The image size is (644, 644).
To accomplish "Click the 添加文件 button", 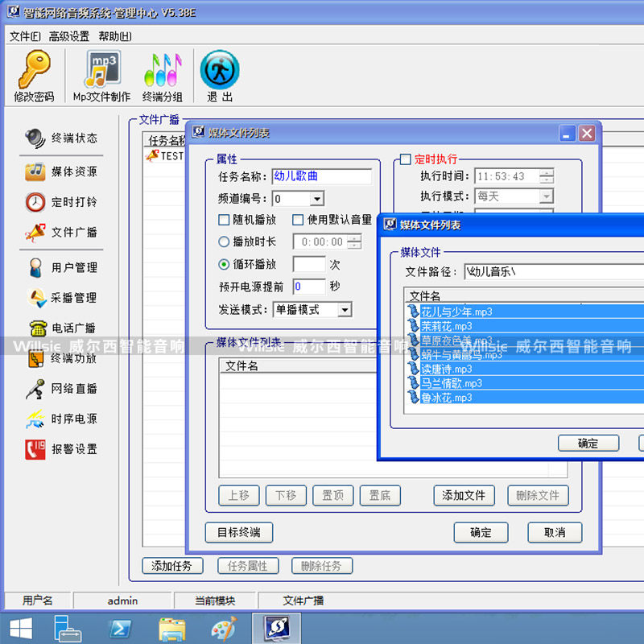I will click(464, 495).
